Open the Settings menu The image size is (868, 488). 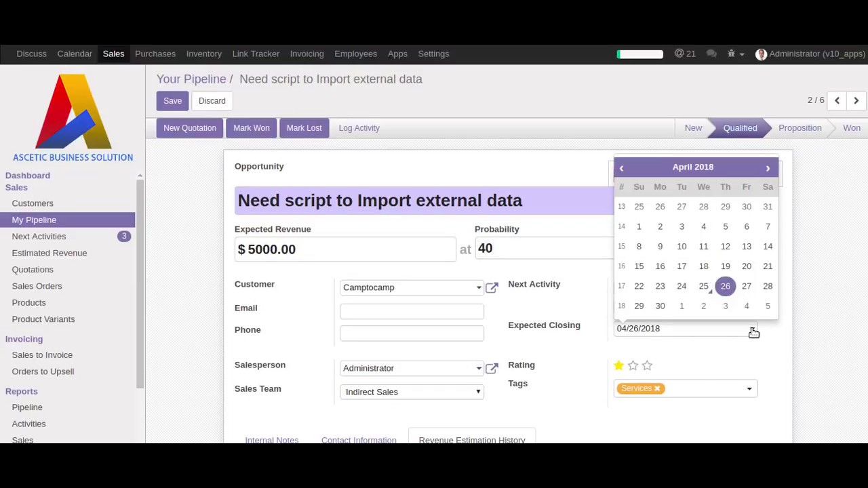coord(433,54)
